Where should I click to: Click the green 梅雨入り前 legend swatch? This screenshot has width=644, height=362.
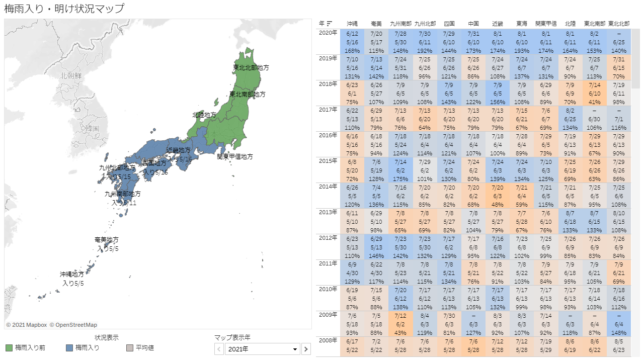pyautogui.click(x=9, y=347)
